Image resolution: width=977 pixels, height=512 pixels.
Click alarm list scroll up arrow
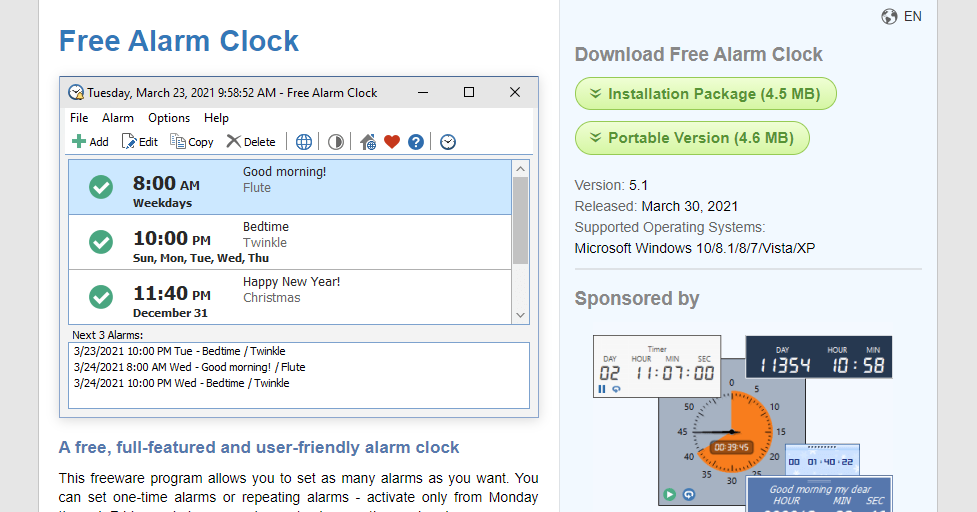click(x=521, y=169)
